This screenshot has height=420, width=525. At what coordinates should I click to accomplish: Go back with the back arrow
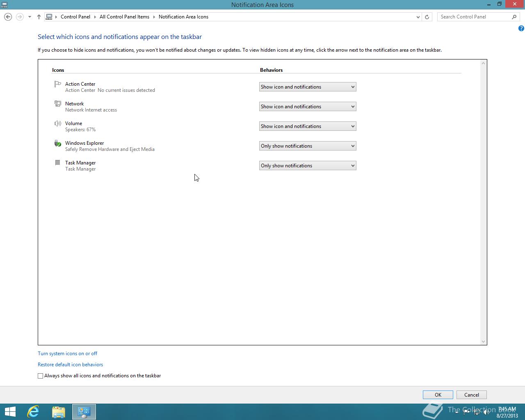8,17
